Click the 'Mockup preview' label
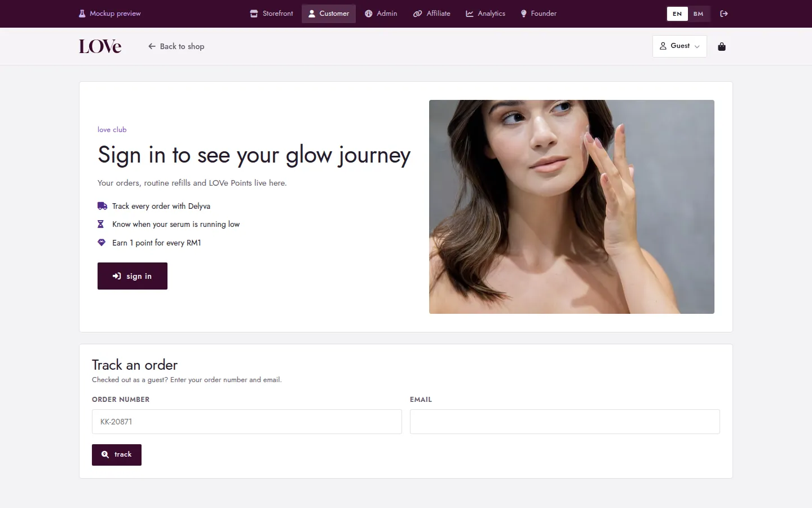Viewport: 812px width, 508px height. pos(115,14)
